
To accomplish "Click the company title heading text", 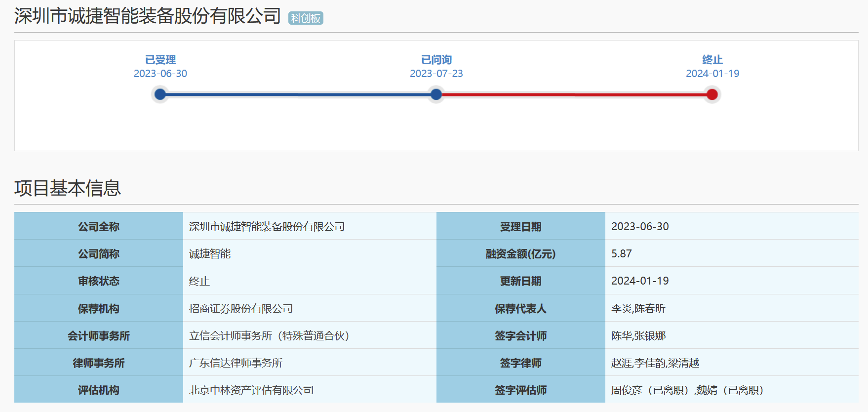I will (148, 16).
